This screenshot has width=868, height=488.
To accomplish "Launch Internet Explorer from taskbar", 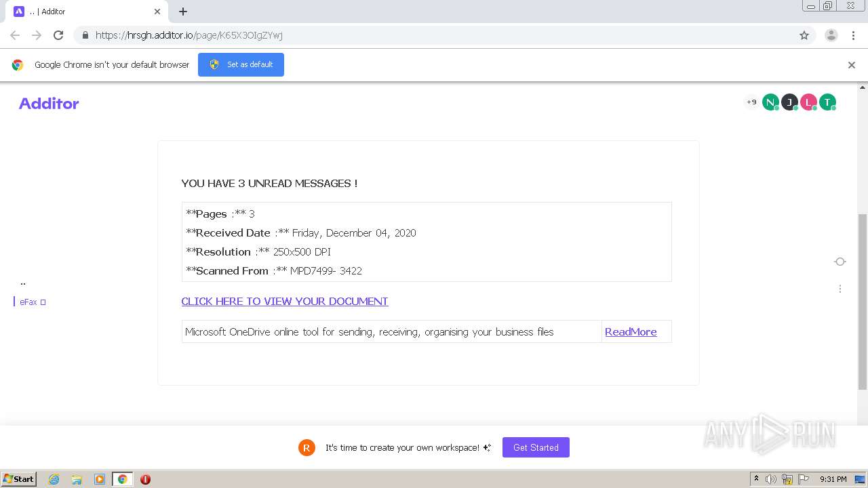I will coord(54,479).
